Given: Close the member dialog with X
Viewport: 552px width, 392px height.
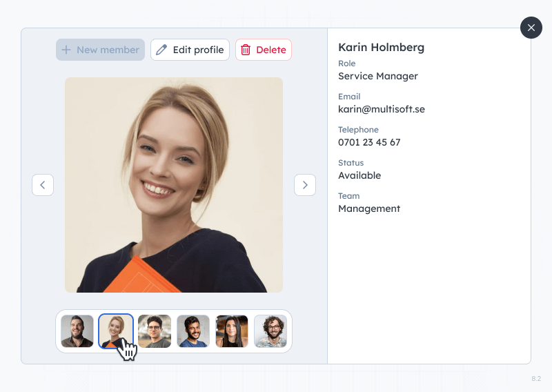Looking at the screenshot, I should (x=531, y=28).
